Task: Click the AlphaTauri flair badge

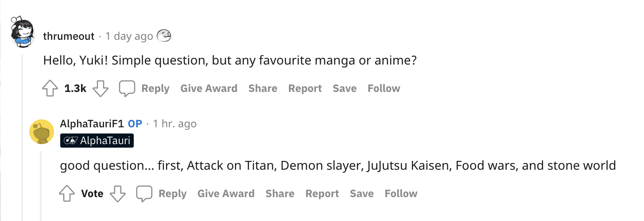Action: 97,141
